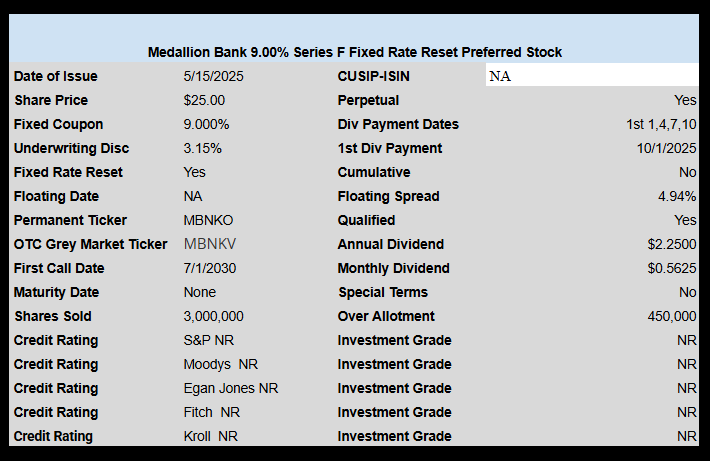Click the table title Medallion Bank 9.00% Series F

[x=355, y=53]
